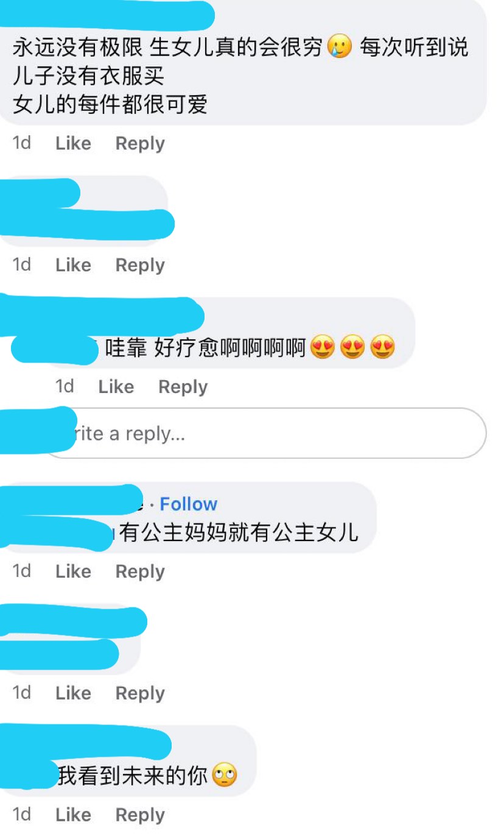This screenshot has width=504, height=839.
Task: Open the 1d timestamp of first comment
Action: coord(21,144)
